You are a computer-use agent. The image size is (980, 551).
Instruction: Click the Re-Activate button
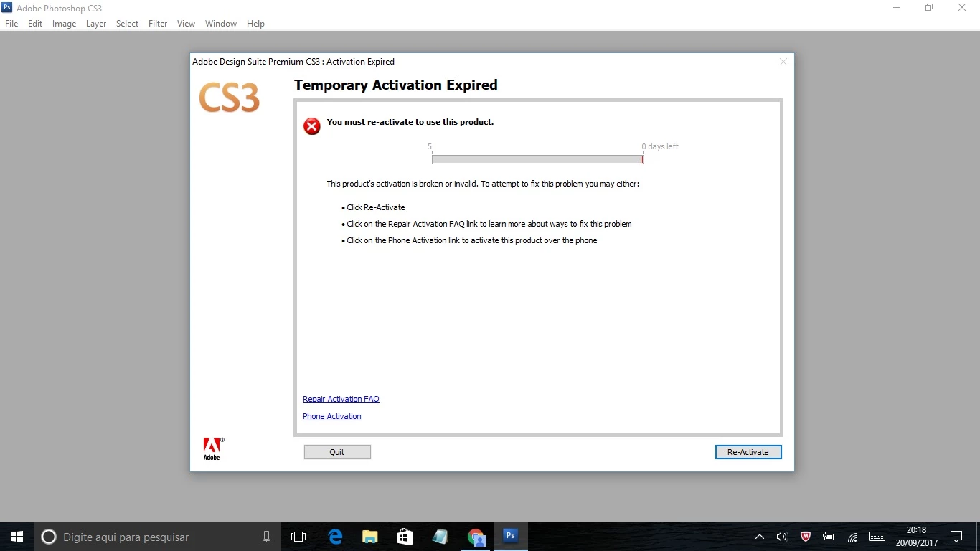[x=748, y=452]
